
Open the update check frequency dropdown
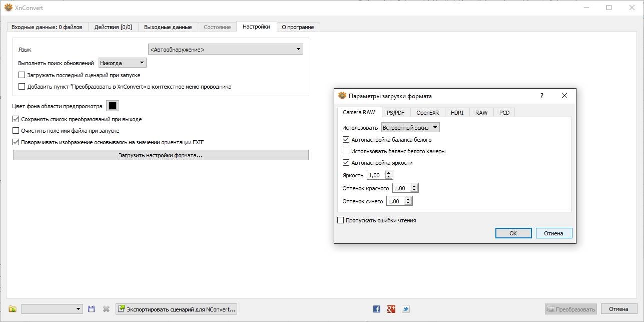tap(123, 63)
